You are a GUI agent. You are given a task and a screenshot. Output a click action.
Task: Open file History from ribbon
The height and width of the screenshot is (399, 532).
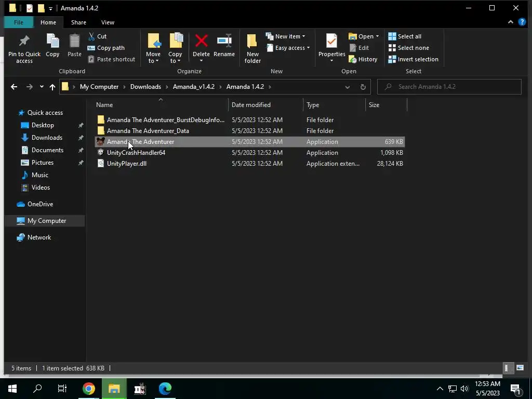pos(363,59)
